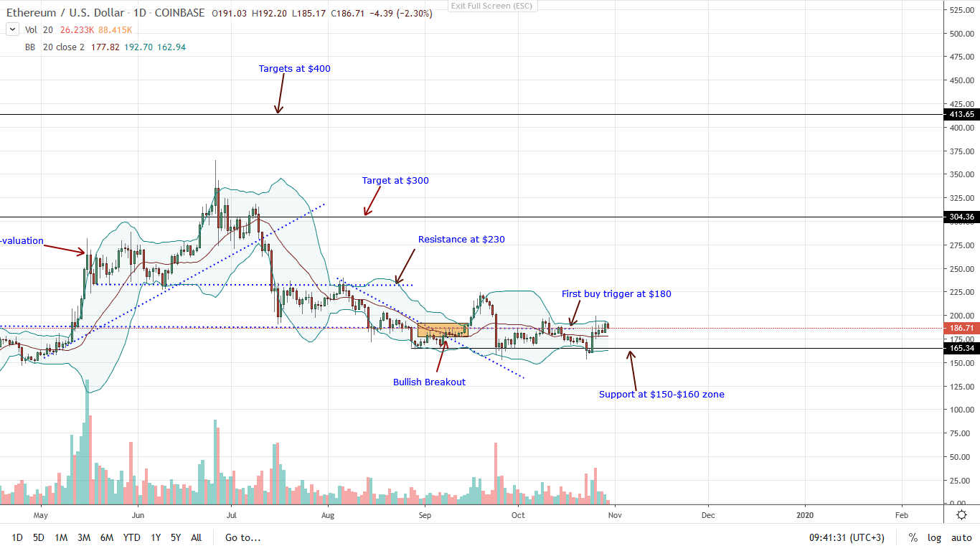This screenshot has width=980, height=551.
Task: Click the Dec label on time axis
Action: pos(708,515)
